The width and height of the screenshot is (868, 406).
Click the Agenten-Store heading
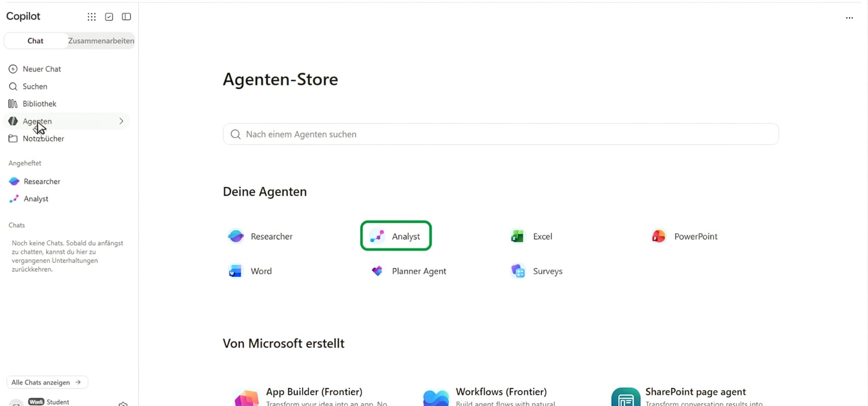(x=280, y=79)
